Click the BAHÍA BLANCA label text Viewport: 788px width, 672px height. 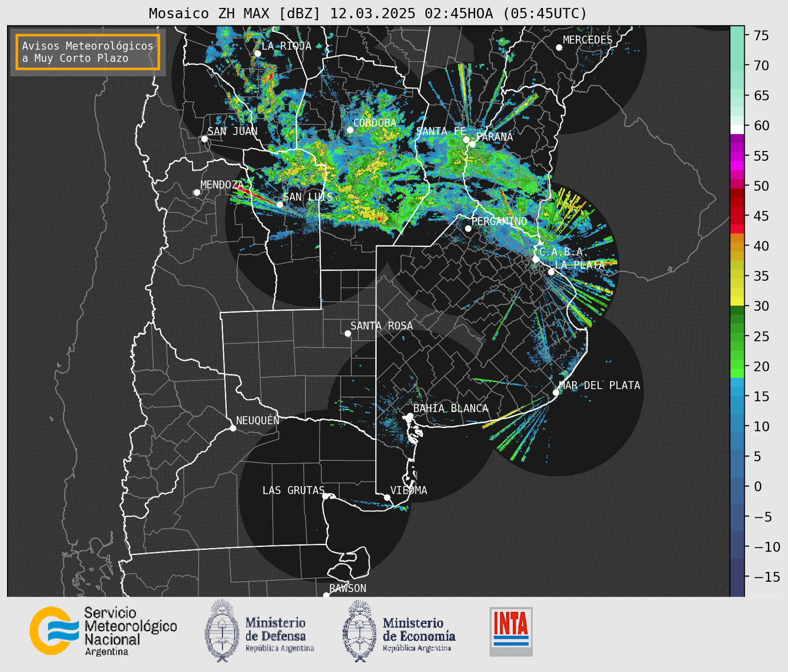(451, 408)
